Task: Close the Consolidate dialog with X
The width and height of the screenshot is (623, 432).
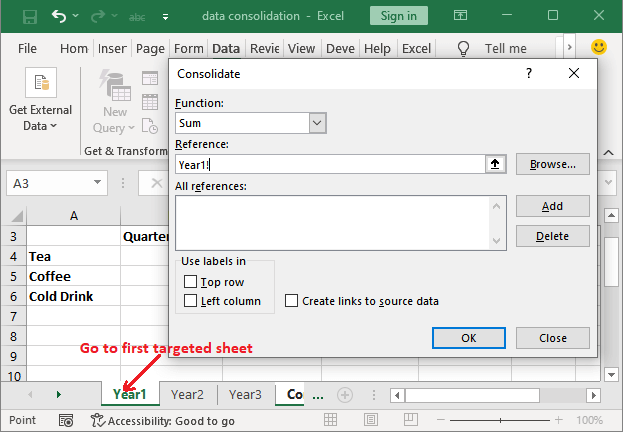Action: 574,73
